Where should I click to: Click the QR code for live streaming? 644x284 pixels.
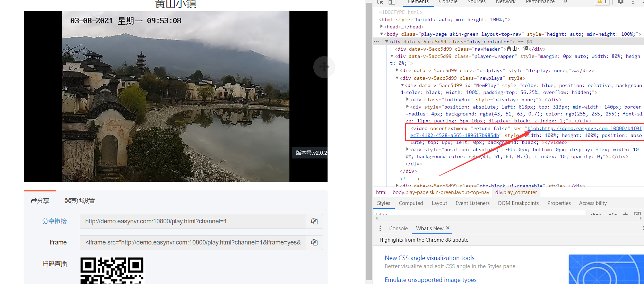[x=112, y=270]
